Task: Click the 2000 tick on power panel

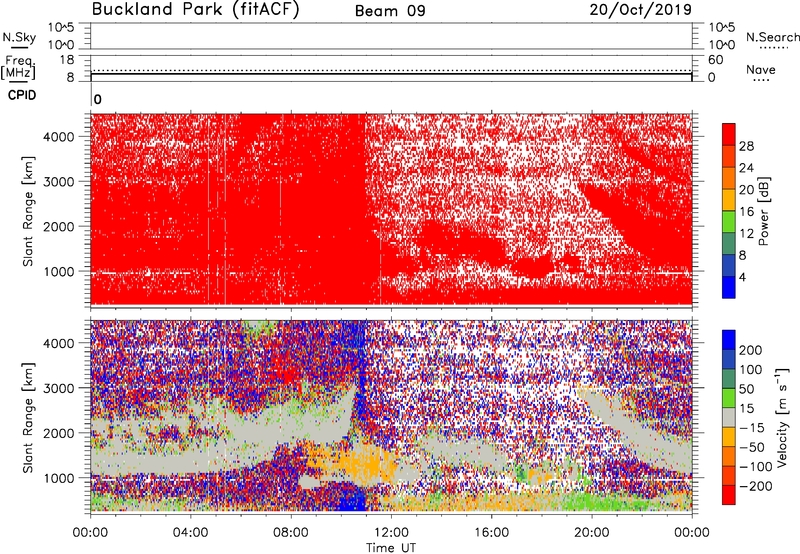Action: (59, 226)
